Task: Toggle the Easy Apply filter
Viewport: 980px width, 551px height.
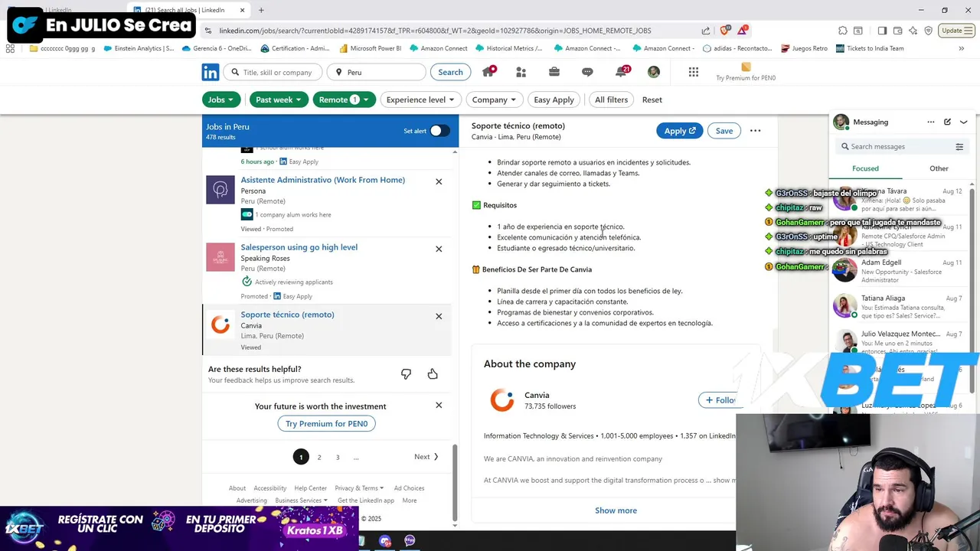Action: tap(554, 99)
